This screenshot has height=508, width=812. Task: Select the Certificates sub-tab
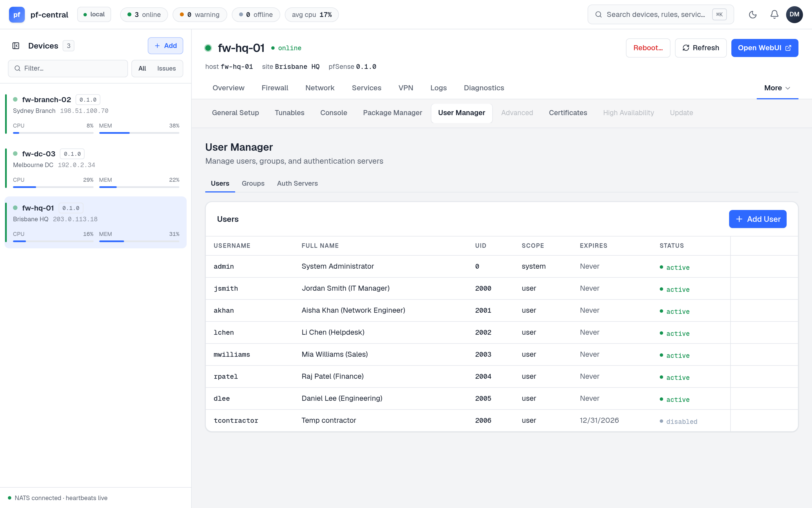[568, 113]
